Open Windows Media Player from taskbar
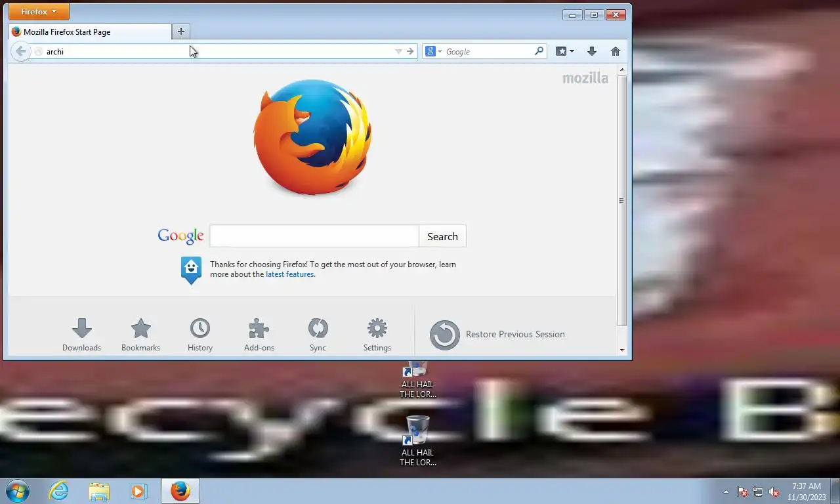 tap(138, 491)
